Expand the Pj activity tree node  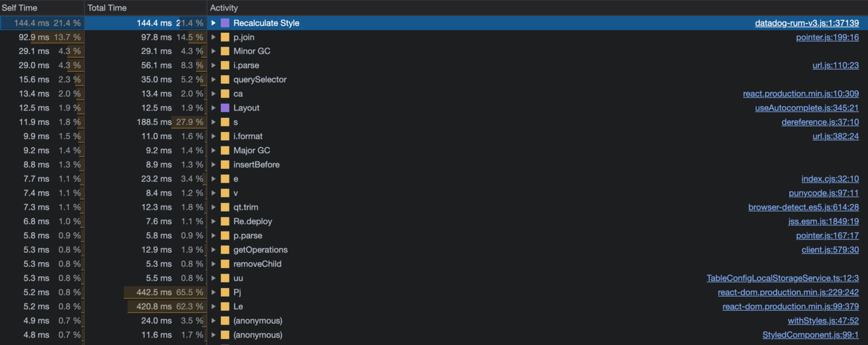pos(214,292)
